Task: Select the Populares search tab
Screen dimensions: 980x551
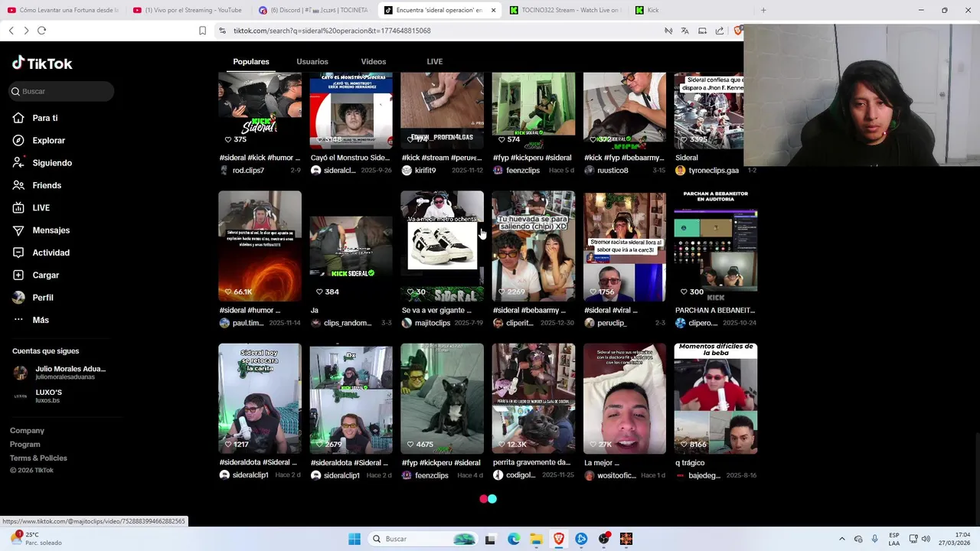Action: tap(251, 61)
